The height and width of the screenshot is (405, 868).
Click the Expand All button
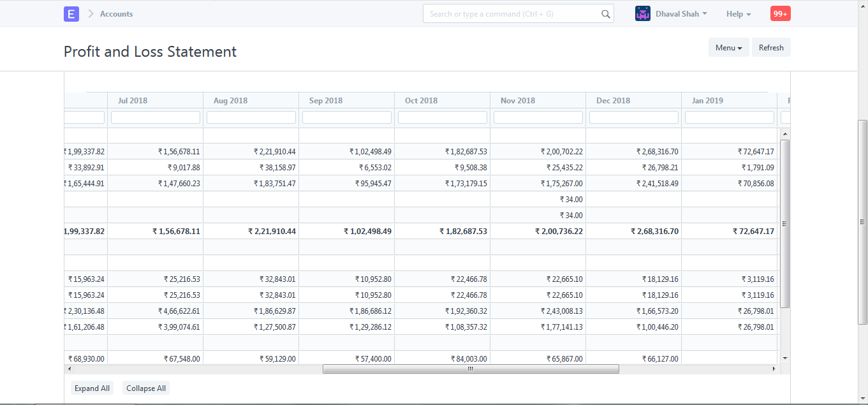point(92,388)
